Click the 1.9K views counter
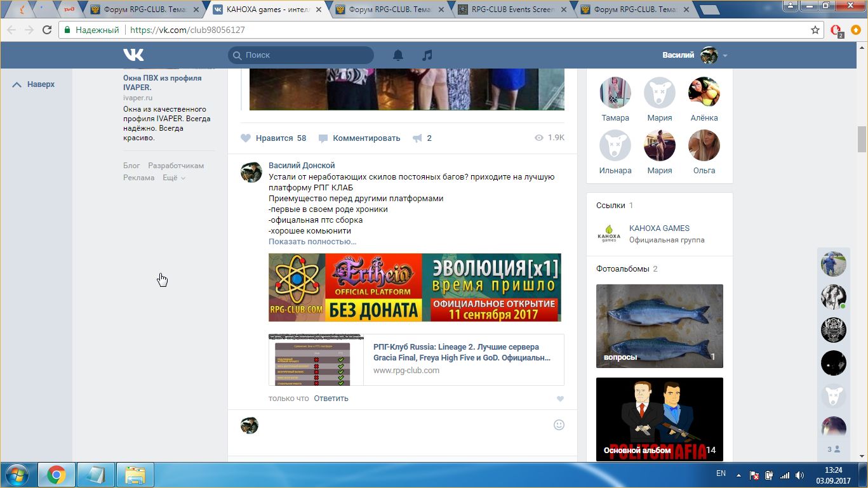The height and width of the screenshot is (488, 868). (549, 138)
